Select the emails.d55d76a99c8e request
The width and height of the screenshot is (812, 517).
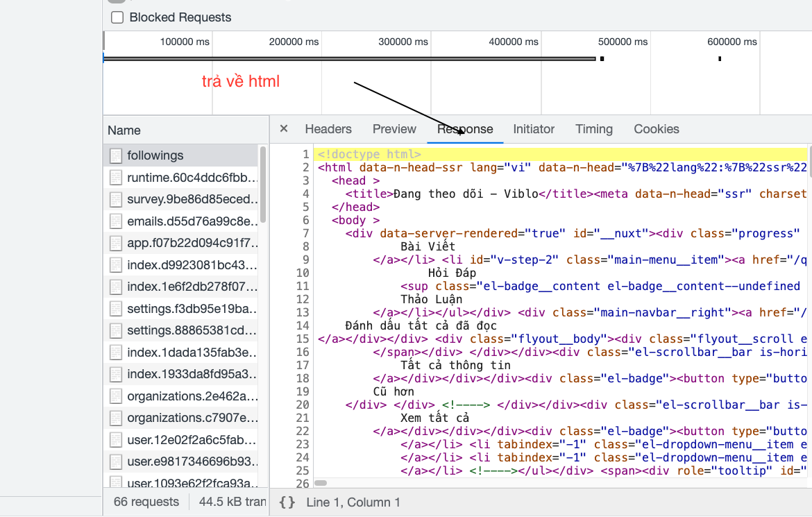pyautogui.click(x=180, y=221)
